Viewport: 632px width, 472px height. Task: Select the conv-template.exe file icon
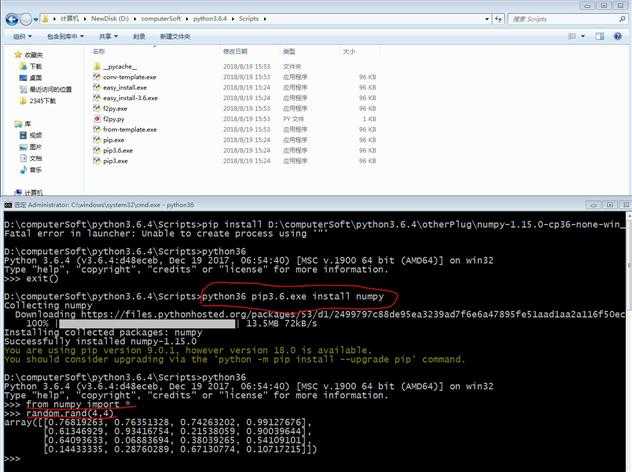tap(97, 77)
